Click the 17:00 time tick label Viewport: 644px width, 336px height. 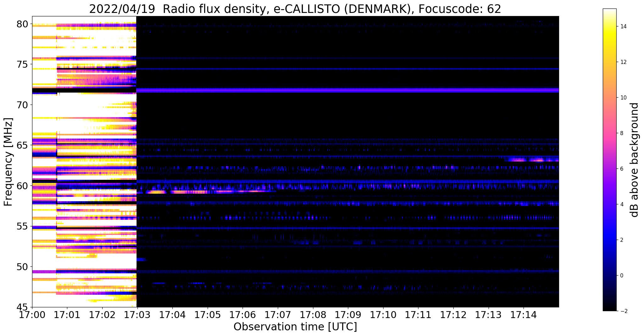point(32,315)
